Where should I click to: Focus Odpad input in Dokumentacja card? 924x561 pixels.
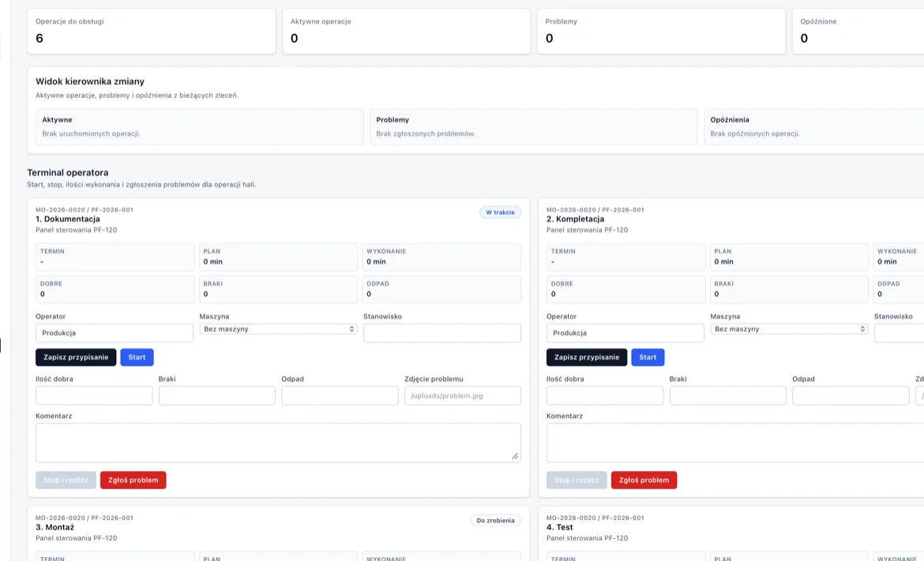(340, 395)
